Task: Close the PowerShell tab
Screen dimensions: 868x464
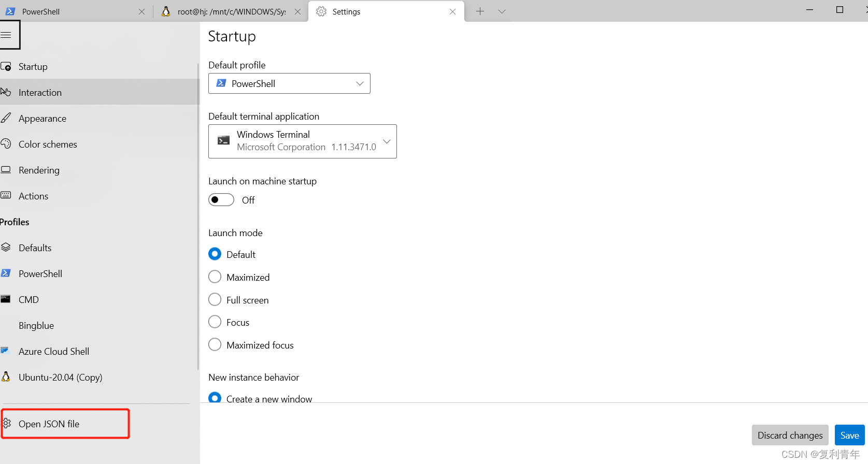Action: coord(141,11)
